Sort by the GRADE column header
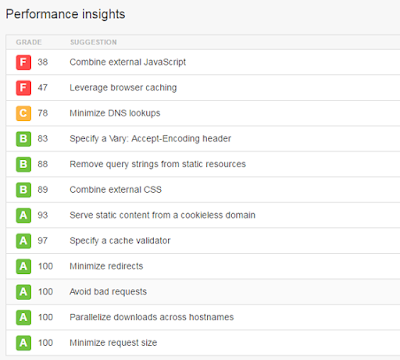Screen dimensions: 400x360 pyautogui.click(x=29, y=42)
